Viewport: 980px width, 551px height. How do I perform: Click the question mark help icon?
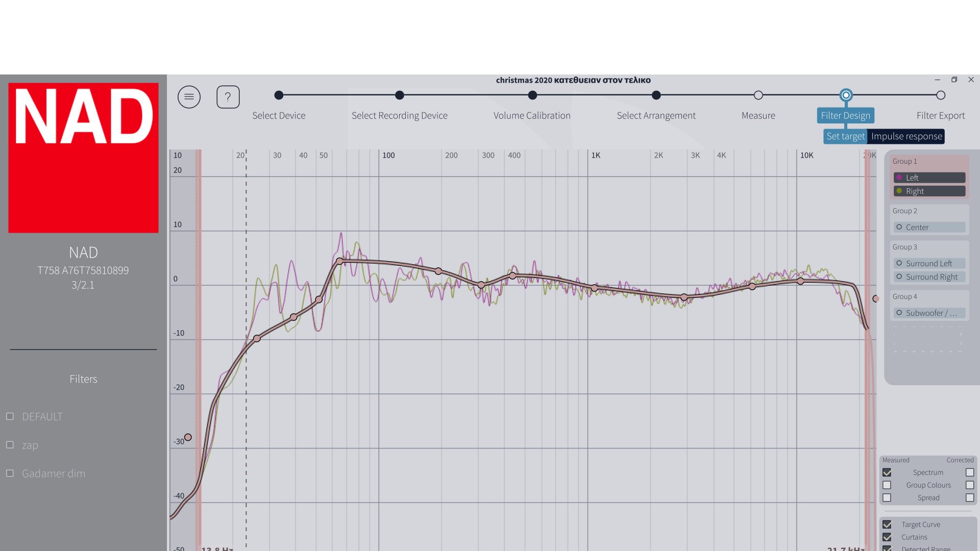228,97
